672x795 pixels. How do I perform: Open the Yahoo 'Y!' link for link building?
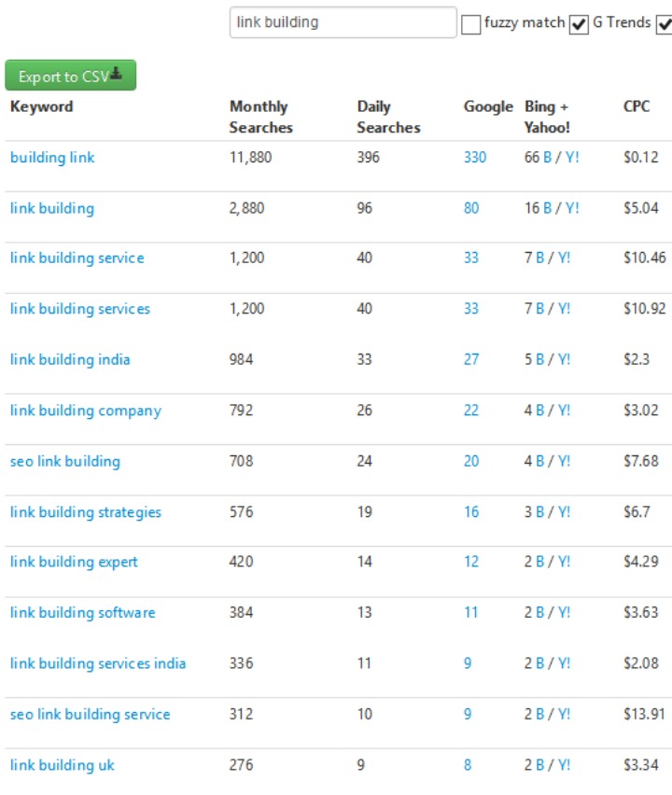pos(571,208)
